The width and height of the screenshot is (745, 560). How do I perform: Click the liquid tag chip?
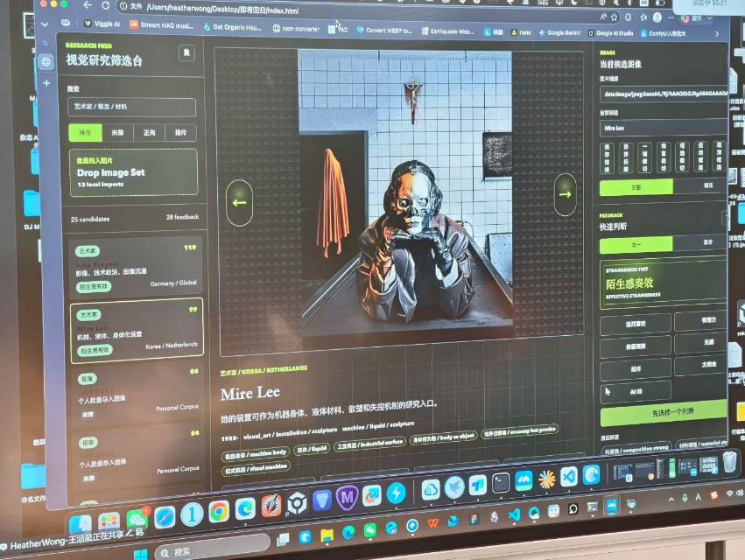click(x=312, y=448)
